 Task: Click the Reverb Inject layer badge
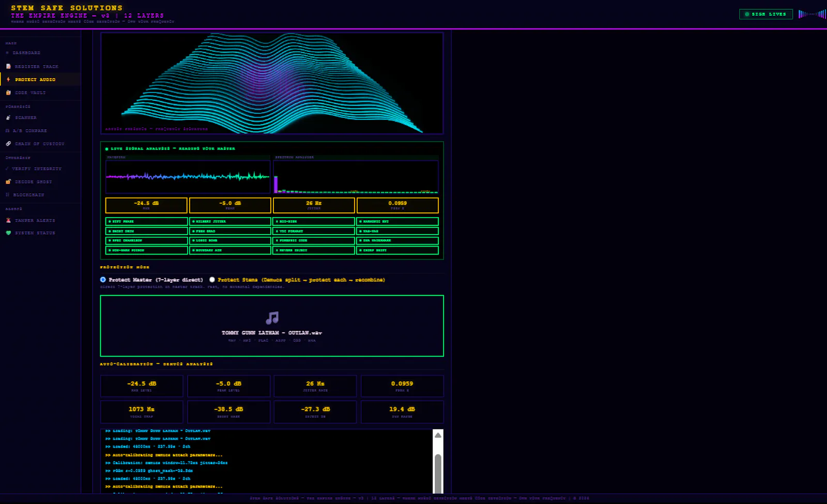[x=314, y=250]
